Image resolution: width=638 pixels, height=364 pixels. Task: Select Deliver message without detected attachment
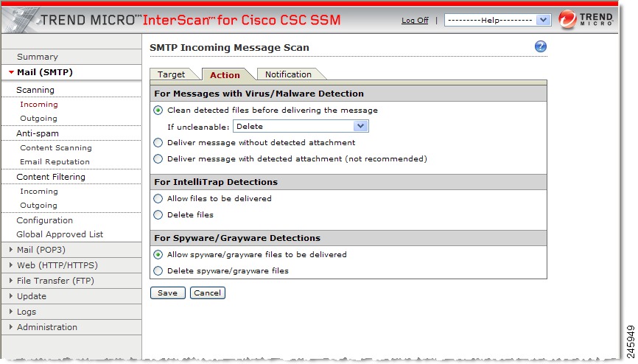pyautogui.click(x=158, y=143)
